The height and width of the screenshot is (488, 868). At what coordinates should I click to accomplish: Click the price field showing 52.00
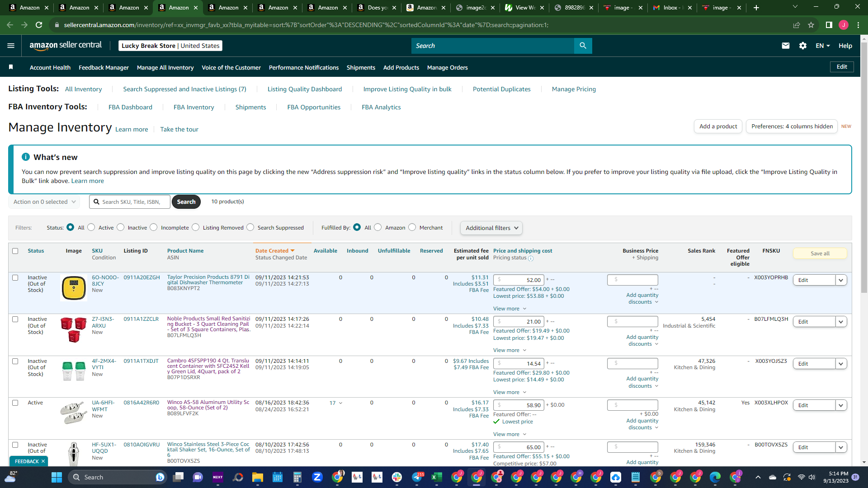coord(519,280)
